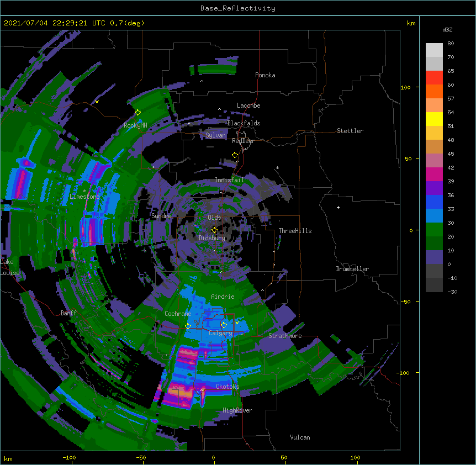Click the Didsbury town label
Screen dimensions: 476x465
pos(211,238)
